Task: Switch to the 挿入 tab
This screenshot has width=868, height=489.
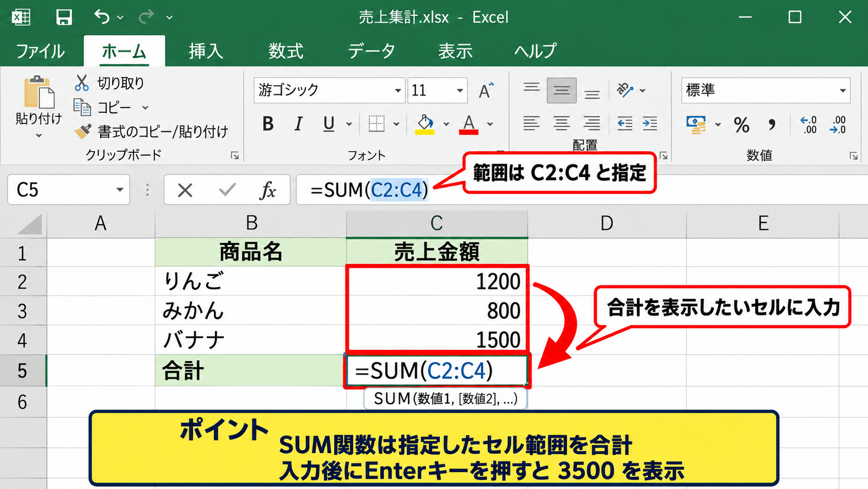Action: coord(206,51)
